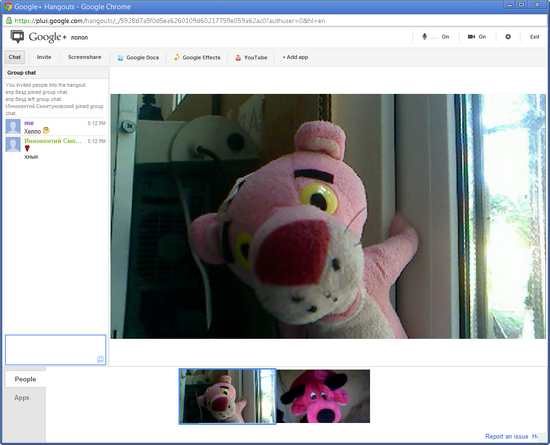Click the Google Docs icon in toolbar

point(120,58)
